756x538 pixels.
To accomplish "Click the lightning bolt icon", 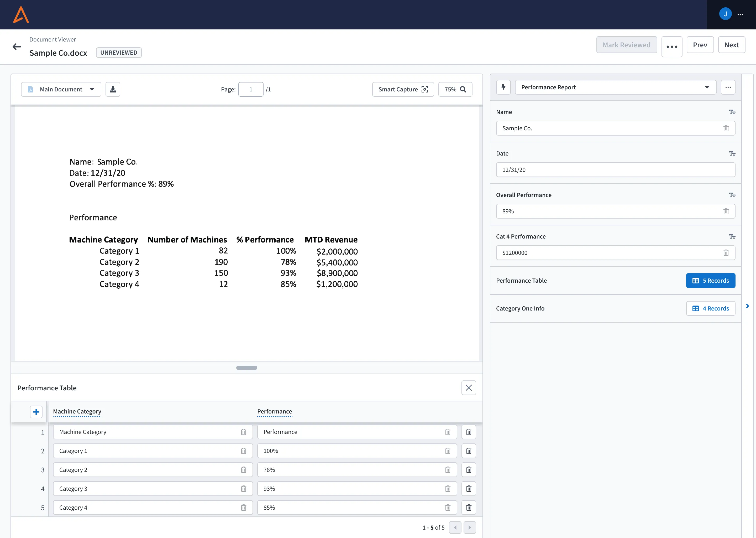I will (503, 87).
